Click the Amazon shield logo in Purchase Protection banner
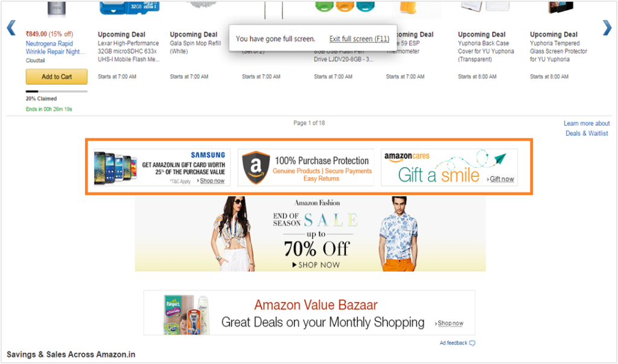The image size is (618, 364). (256, 168)
